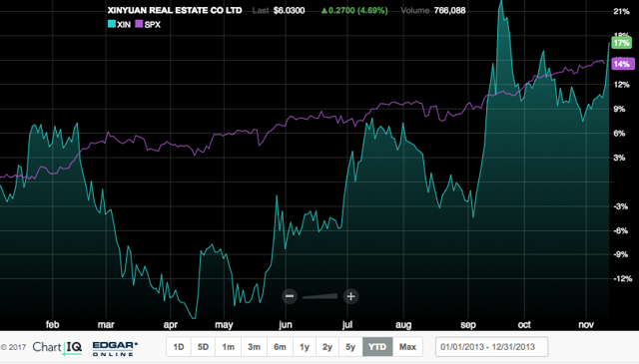
Task: Click the zoom slider bar between minus and plus
Action: 319,296
